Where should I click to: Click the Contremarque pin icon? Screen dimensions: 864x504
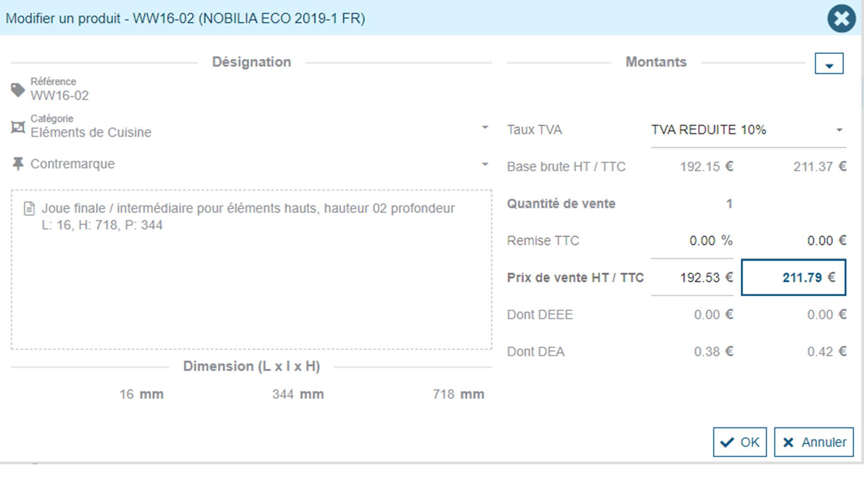click(18, 164)
